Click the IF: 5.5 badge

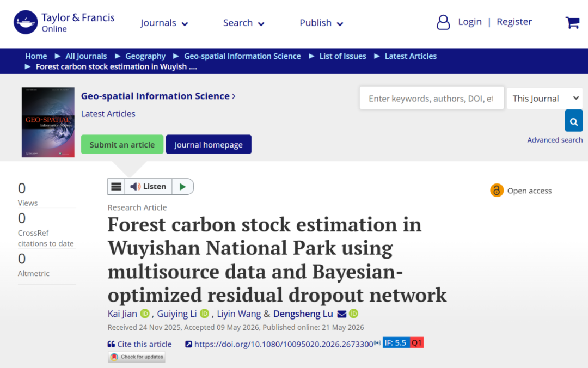point(396,342)
